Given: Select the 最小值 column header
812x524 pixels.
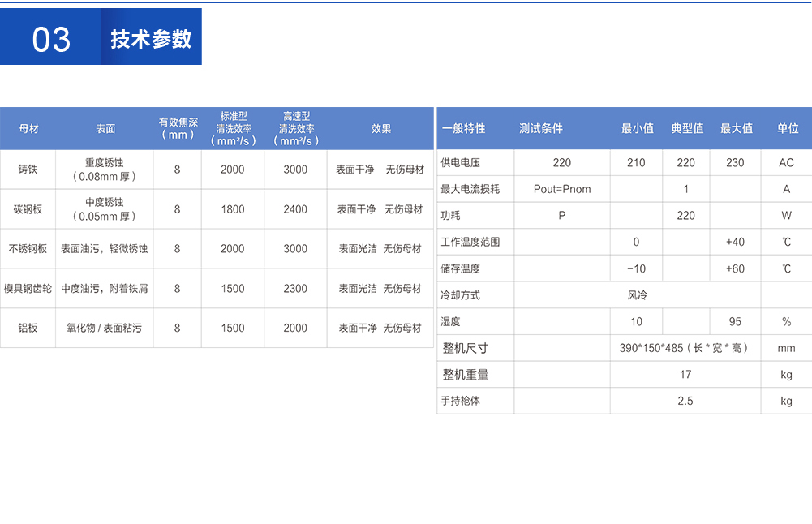Looking at the screenshot, I should pyautogui.click(x=638, y=128).
